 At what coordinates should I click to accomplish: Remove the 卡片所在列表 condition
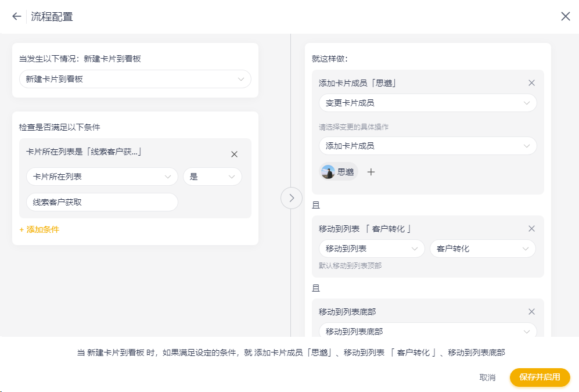pyautogui.click(x=234, y=154)
